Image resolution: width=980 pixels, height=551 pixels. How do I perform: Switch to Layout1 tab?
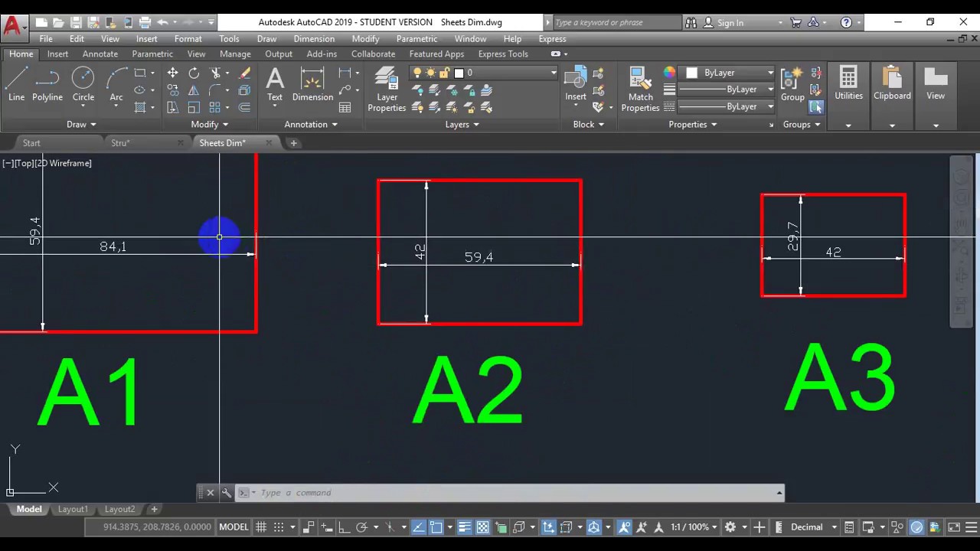click(73, 509)
